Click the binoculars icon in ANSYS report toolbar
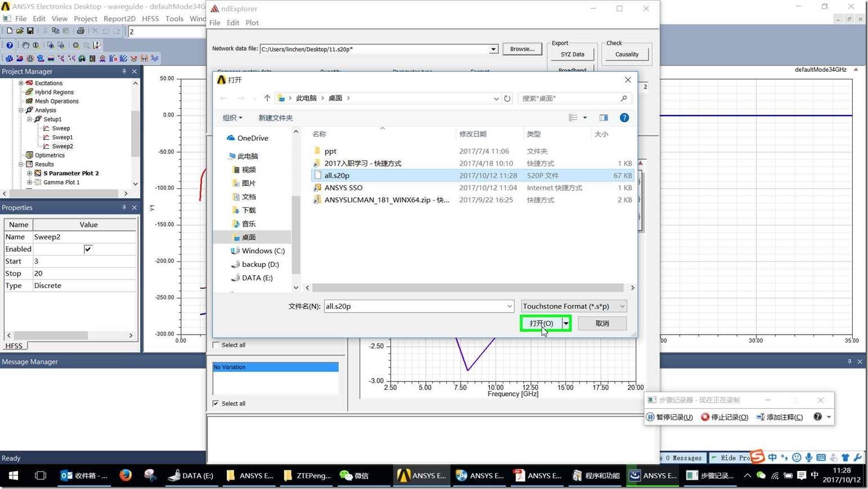 click(x=82, y=59)
